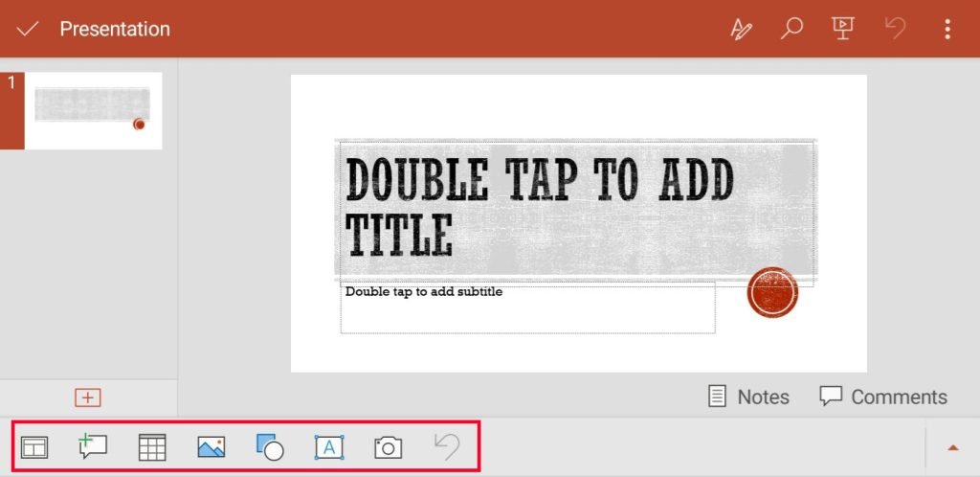Viewport: 980px width, 477px height.
Task: Insert a table icon
Action: [152, 447]
